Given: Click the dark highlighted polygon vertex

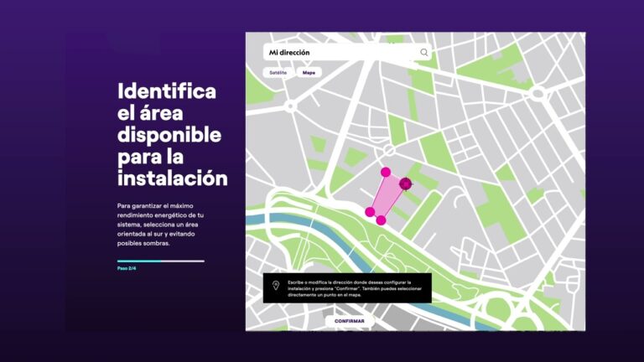Looking at the screenshot, I should tap(406, 184).
